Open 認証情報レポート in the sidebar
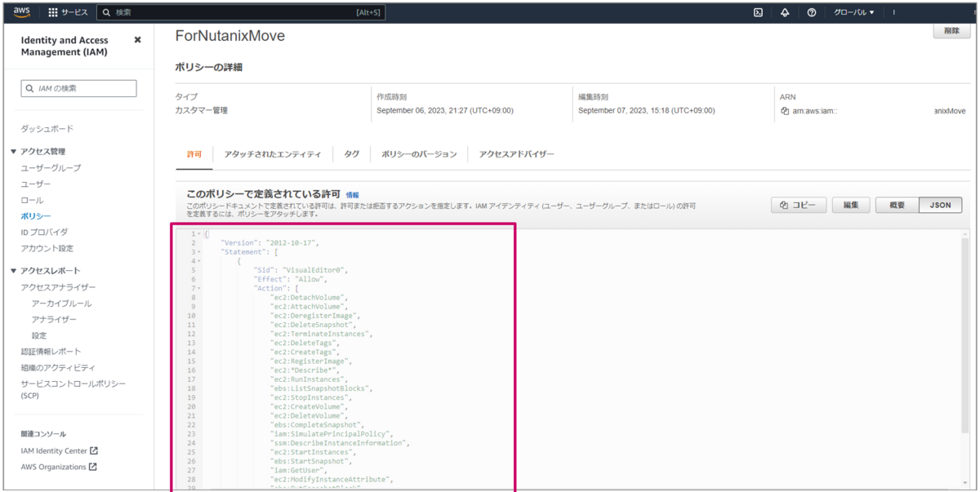This screenshot has height=492, width=980. (51, 352)
